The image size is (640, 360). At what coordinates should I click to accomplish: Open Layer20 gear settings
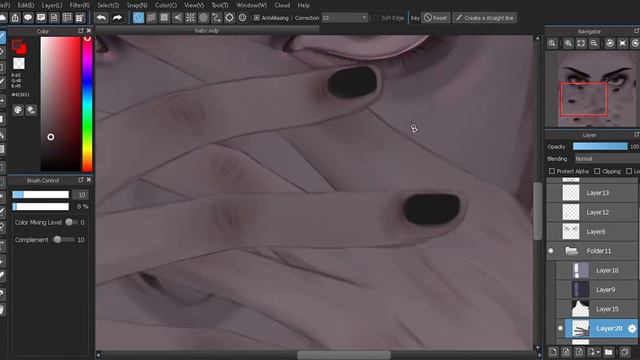click(x=632, y=328)
